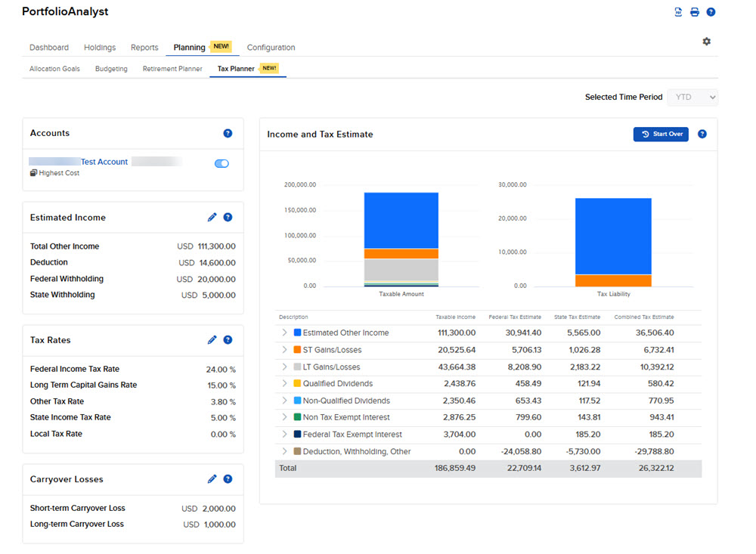
Task: Expand the ST Gains/Losses row
Action: [x=284, y=350]
